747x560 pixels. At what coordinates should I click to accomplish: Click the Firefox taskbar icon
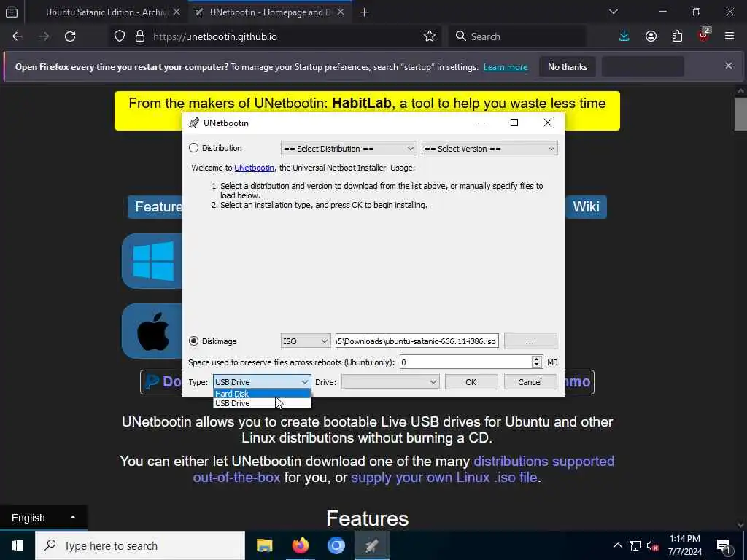tap(300, 545)
